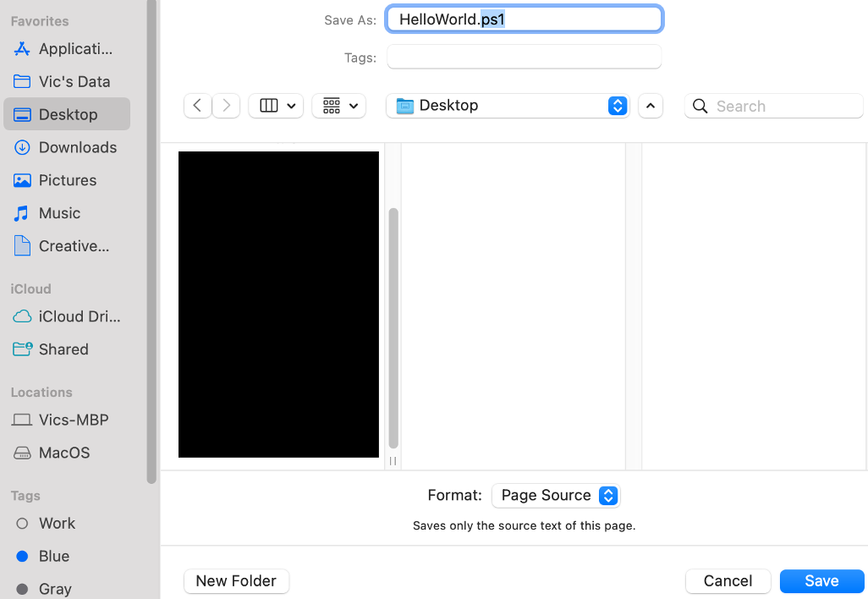Click inside the Tags input field
Screen dimensions: 868x599
(x=524, y=57)
